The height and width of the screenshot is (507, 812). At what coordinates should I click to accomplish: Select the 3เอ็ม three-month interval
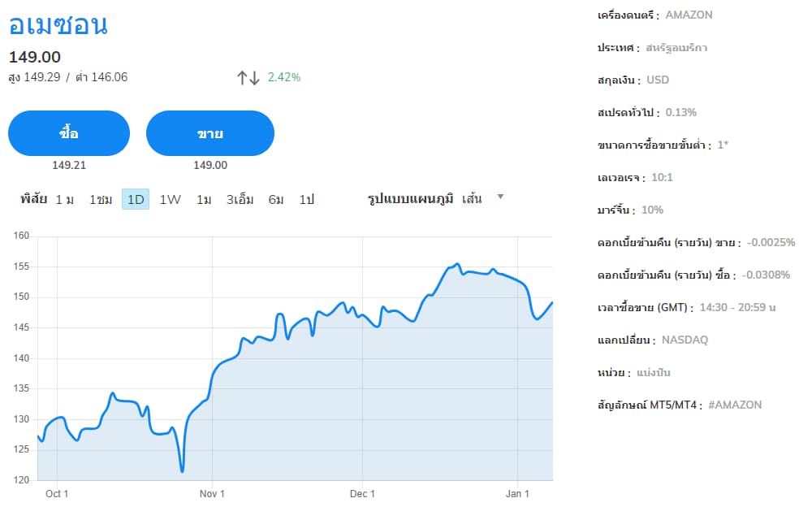point(240,198)
